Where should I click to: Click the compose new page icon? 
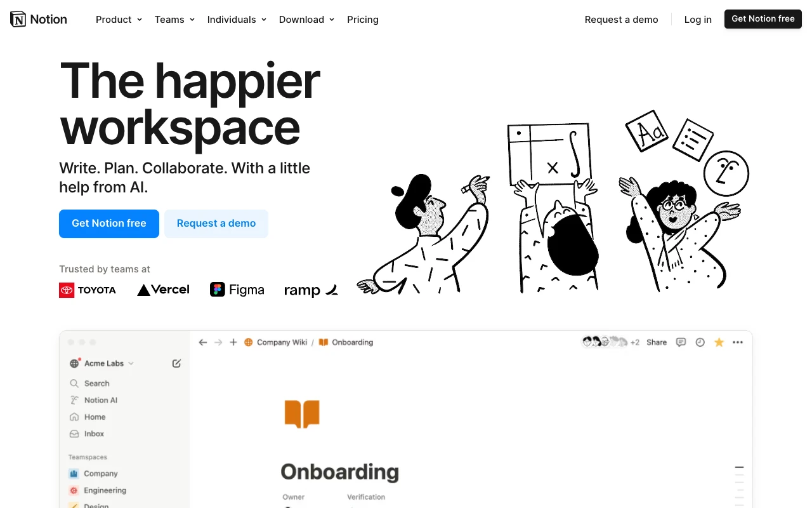(176, 363)
